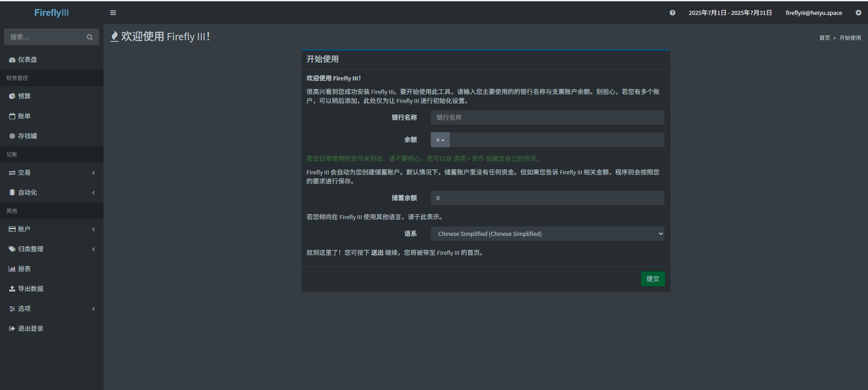Screen dimensions: 868x390
Task: Focus the 余额 amount field
Action: click(x=557, y=140)
